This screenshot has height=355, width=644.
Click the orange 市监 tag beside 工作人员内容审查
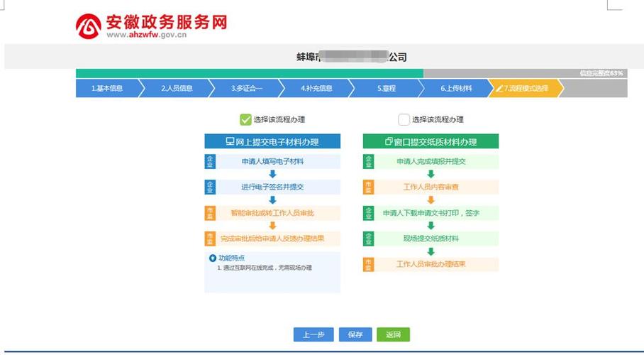coord(368,187)
